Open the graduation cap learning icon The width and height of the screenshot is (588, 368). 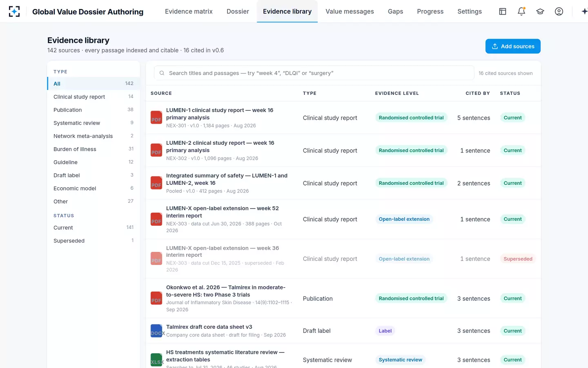coord(540,11)
